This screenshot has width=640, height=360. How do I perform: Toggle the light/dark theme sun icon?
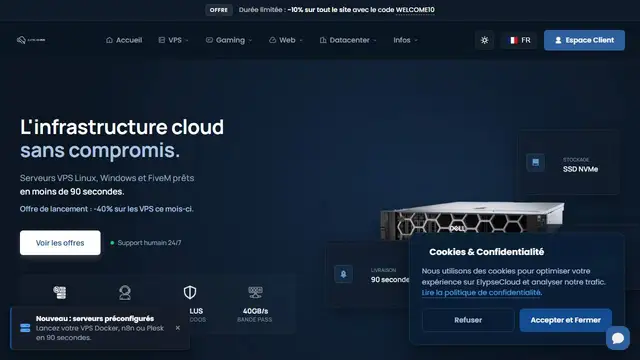coord(484,40)
